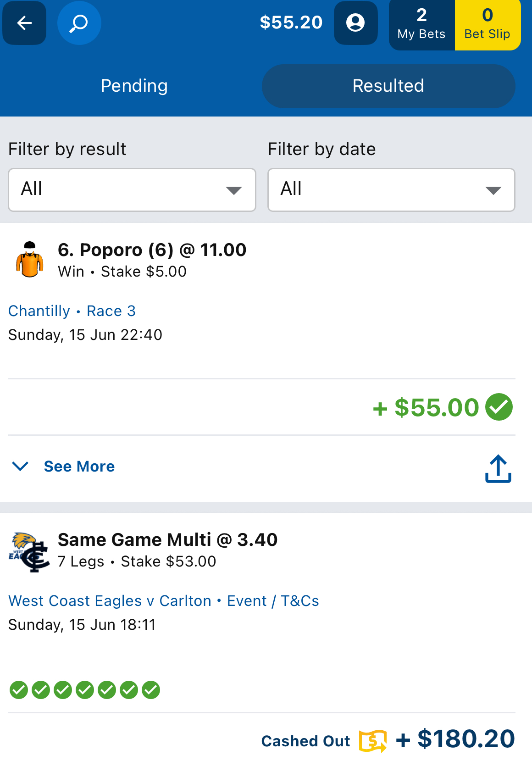
Task: Open West Coast Eagles v Carlton event link
Action: (110, 601)
